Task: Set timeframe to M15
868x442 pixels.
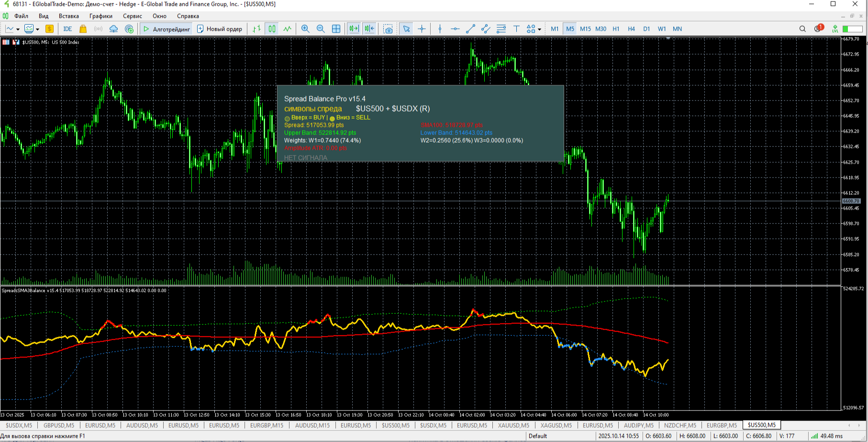Action: (585, 29)
